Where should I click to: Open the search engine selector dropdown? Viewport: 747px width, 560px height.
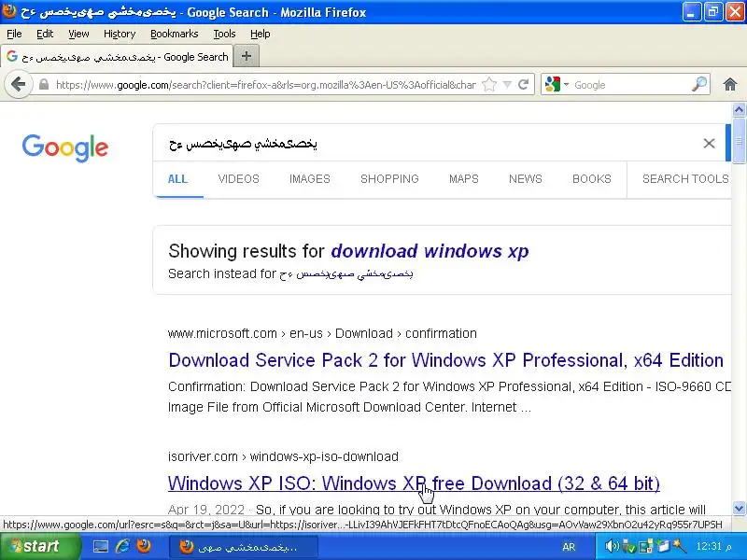click(x=557, y=85)
